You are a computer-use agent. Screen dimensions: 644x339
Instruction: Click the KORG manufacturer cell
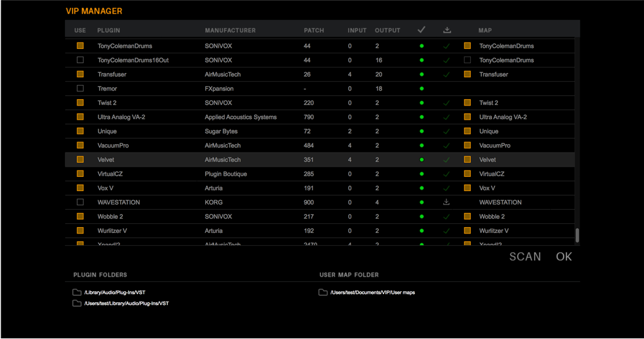click(x=214, y=203)
